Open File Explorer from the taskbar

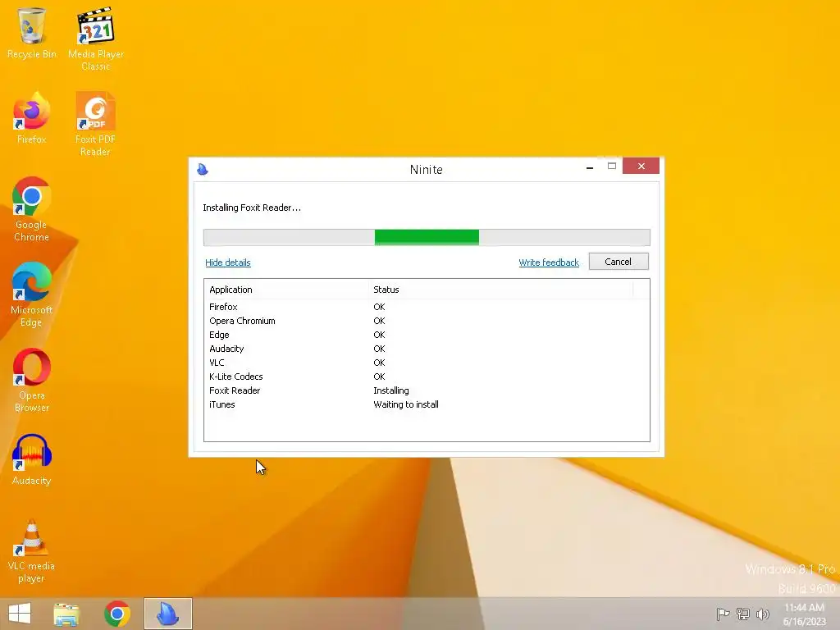coord(66,614)
